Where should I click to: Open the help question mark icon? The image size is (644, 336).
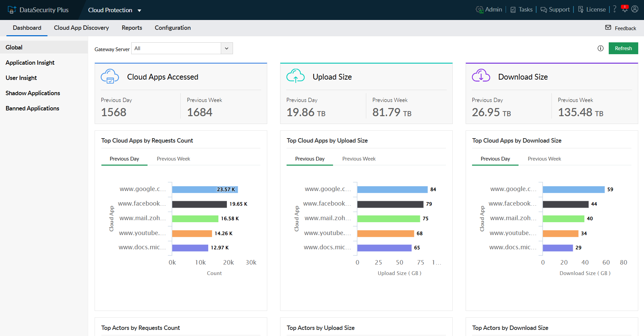point(614,9)
